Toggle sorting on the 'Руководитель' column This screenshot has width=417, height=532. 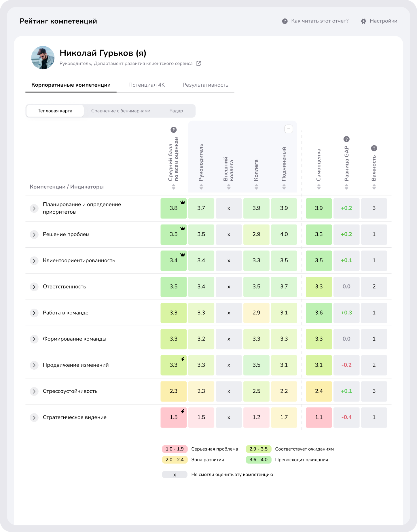pyautogui.click(x=201, y=187)
